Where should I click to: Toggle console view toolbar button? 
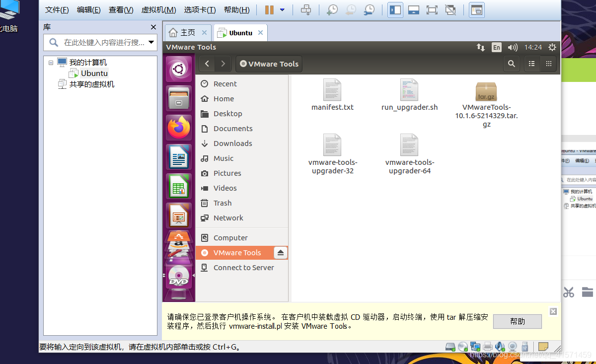[477, 10]
